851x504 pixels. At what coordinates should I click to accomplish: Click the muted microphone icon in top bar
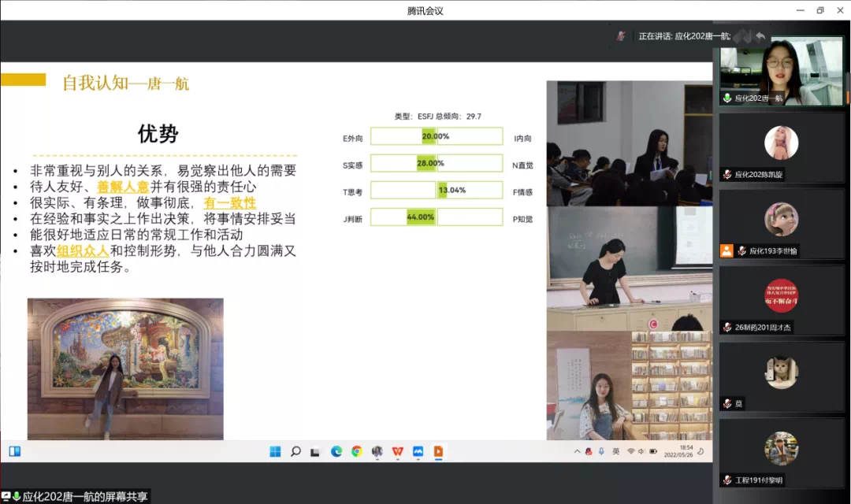click(621, 36)
